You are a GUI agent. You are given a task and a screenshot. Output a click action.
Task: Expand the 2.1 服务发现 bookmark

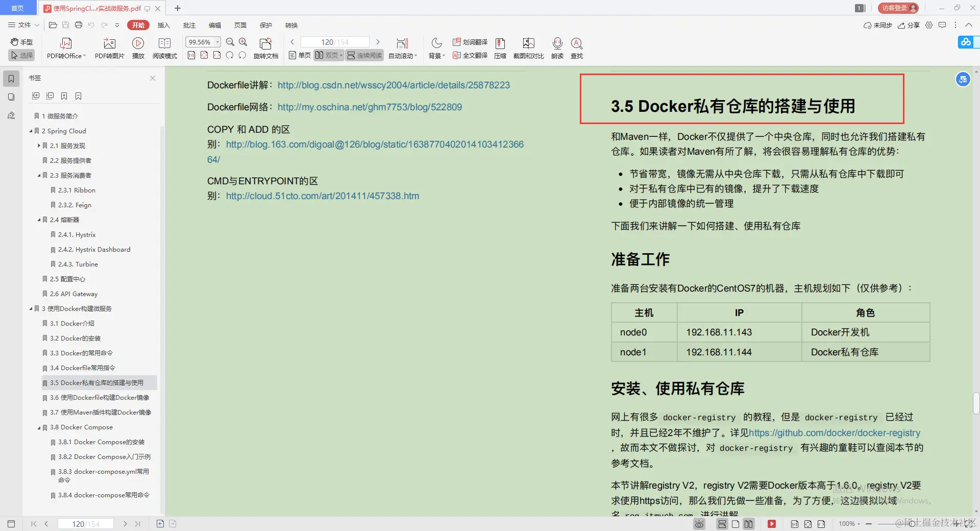[39, 146]
